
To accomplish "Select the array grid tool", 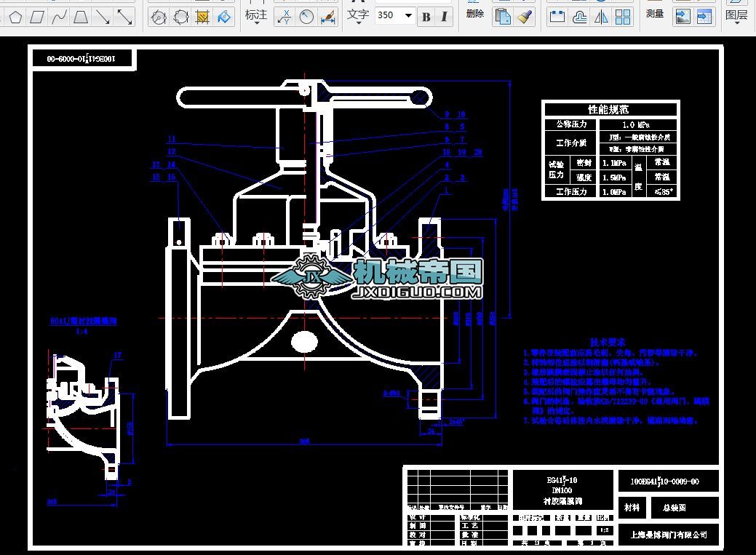I will pos(623,17).
